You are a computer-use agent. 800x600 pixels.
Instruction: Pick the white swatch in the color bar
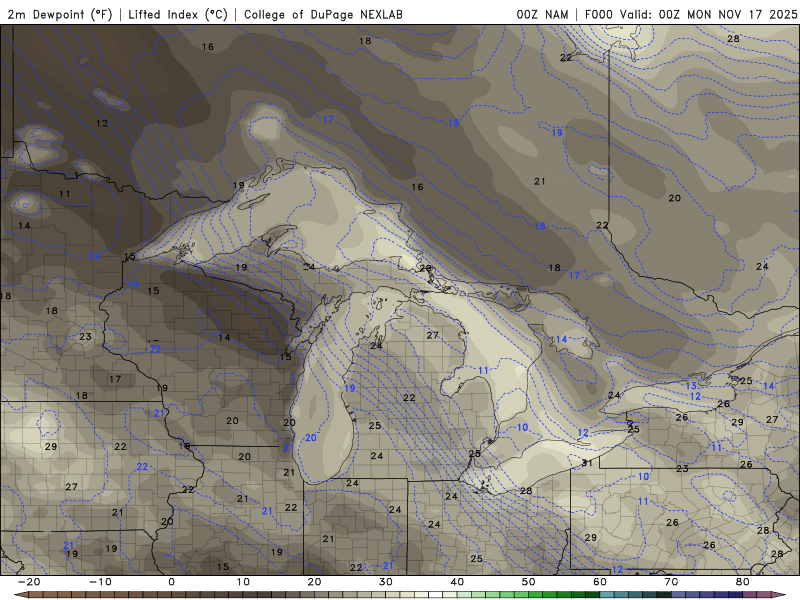[436, 595]
